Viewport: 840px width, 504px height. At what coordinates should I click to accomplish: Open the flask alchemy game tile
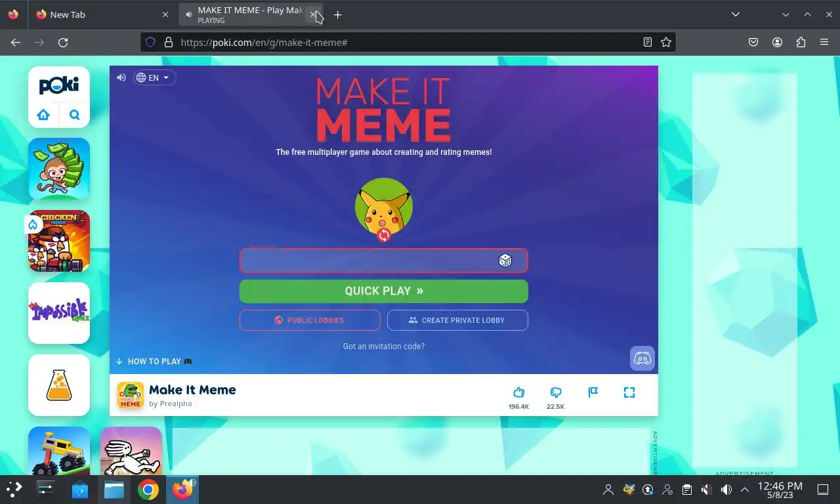click(59, 385)
